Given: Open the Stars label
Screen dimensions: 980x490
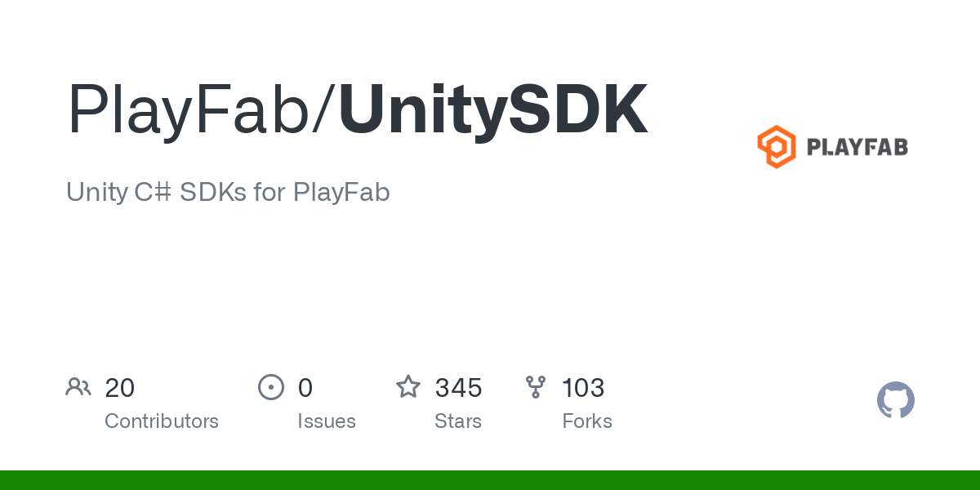Looking at the screenshot, I should tap(458, 421).
